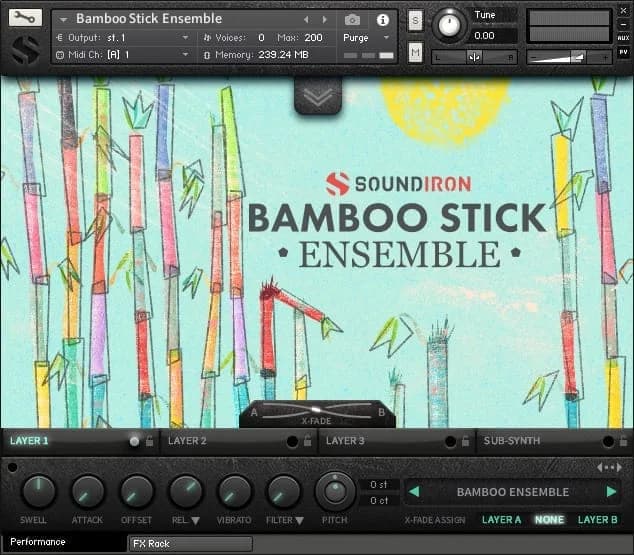Viewport: 634px width, 555px height.
Task: Click the X-FADE crossfade slider
Action: 317,411
